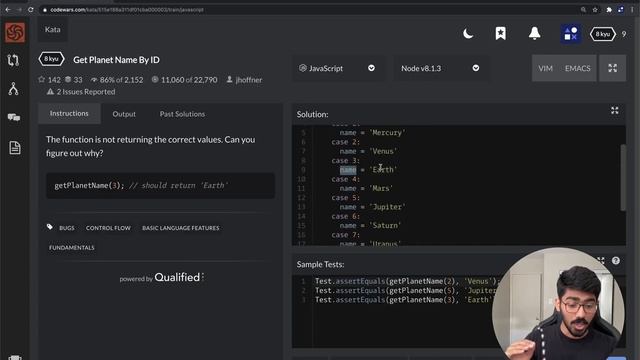Open the Discuss chat sidebar icon
The image size is (640, 360).
[x=14, y=118]
